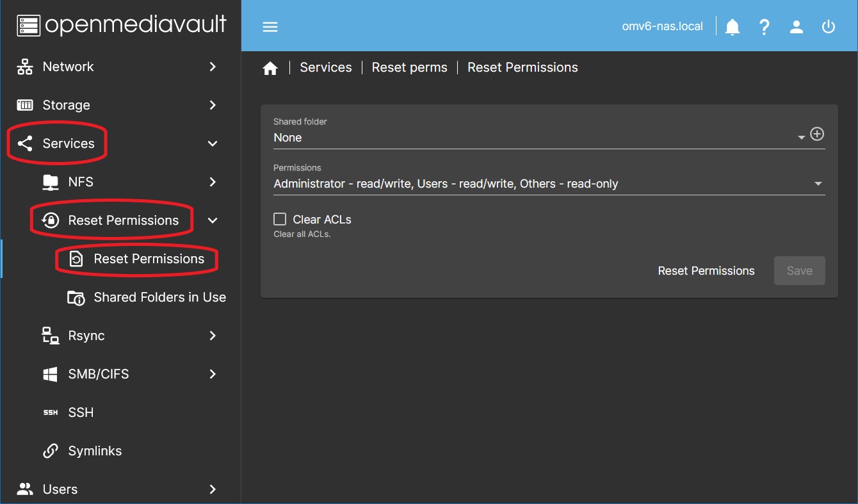Click the Services breadcrumb link
Viewport: 858px width, 504px height.
pyautogui.click(x=326, y=68)
